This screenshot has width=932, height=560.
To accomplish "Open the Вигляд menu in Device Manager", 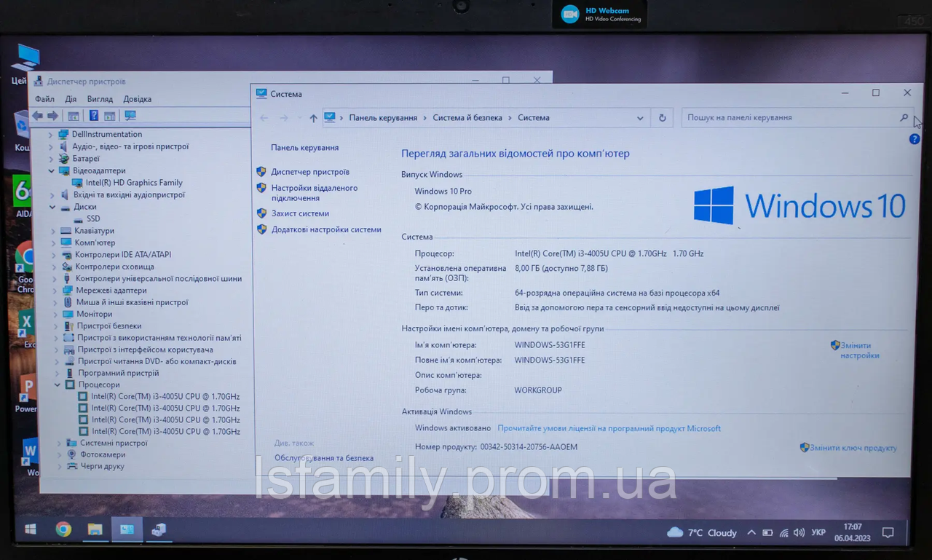I will [100, 99].
